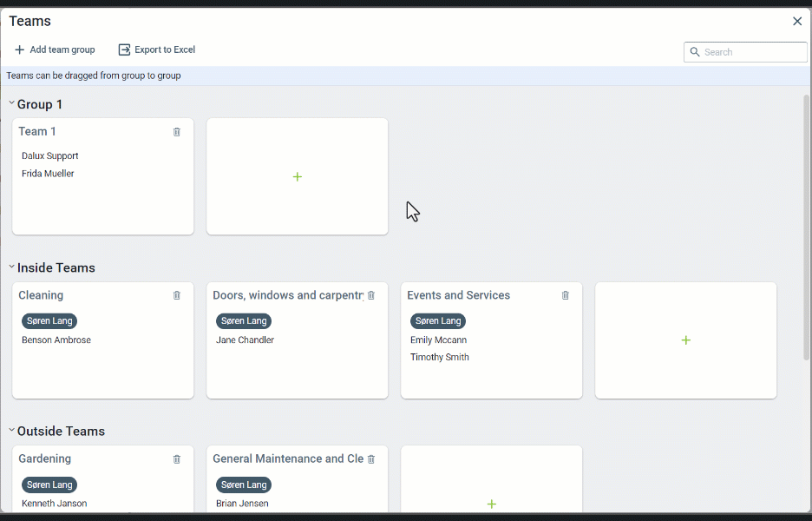The width and height of the screenshot is (812, 521).
Task: Select Søren Lang tag in Cleaning team
Action: coord(49,321)
